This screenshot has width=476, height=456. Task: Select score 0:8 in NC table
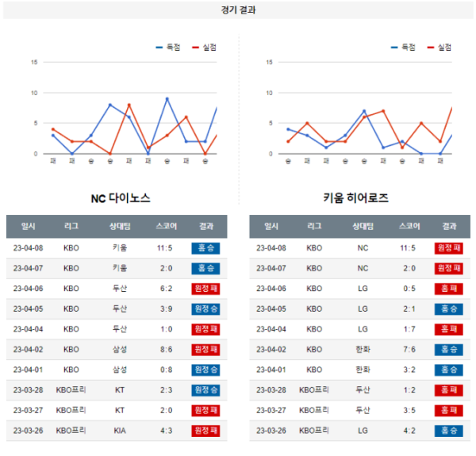click(x=167, y=370)
